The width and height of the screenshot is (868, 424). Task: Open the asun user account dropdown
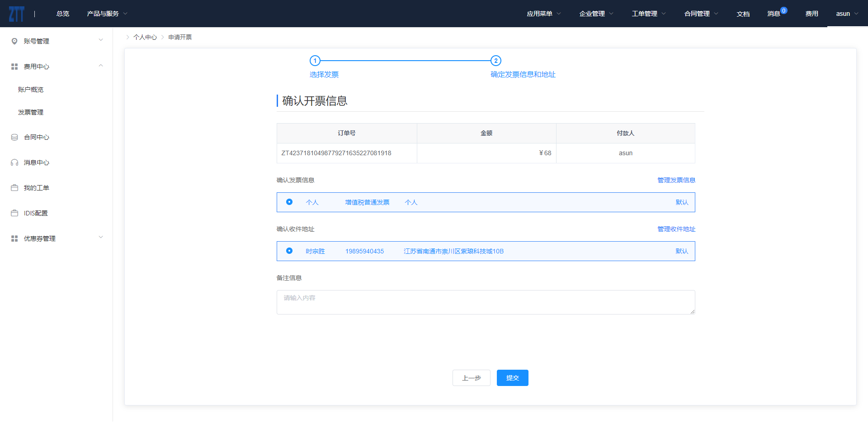click(847, 14)
